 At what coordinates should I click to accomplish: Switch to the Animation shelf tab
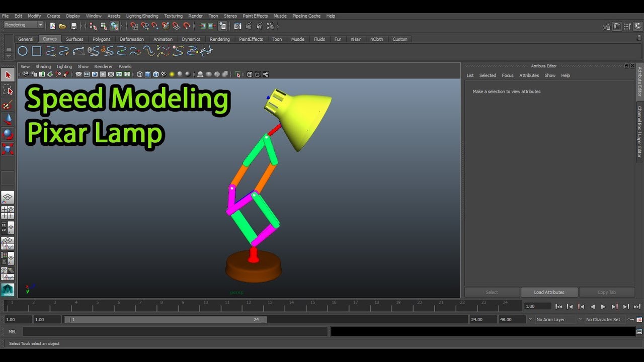[163, 39]
